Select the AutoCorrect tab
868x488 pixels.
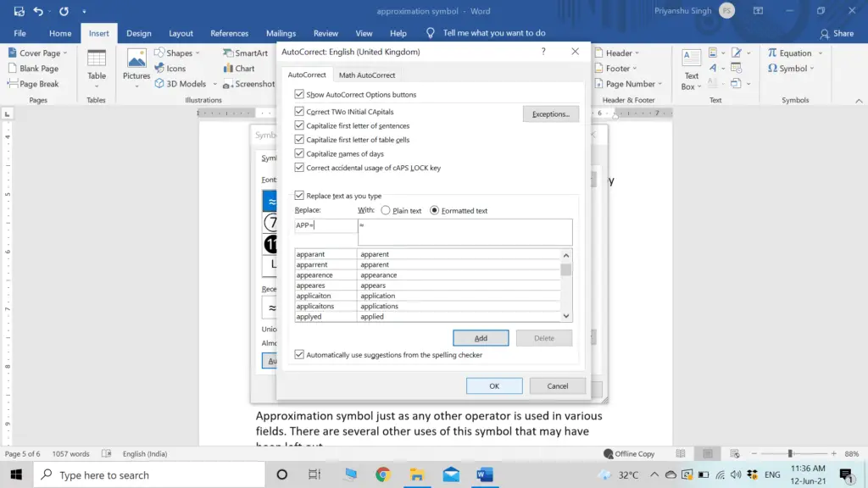coord(307,75)
